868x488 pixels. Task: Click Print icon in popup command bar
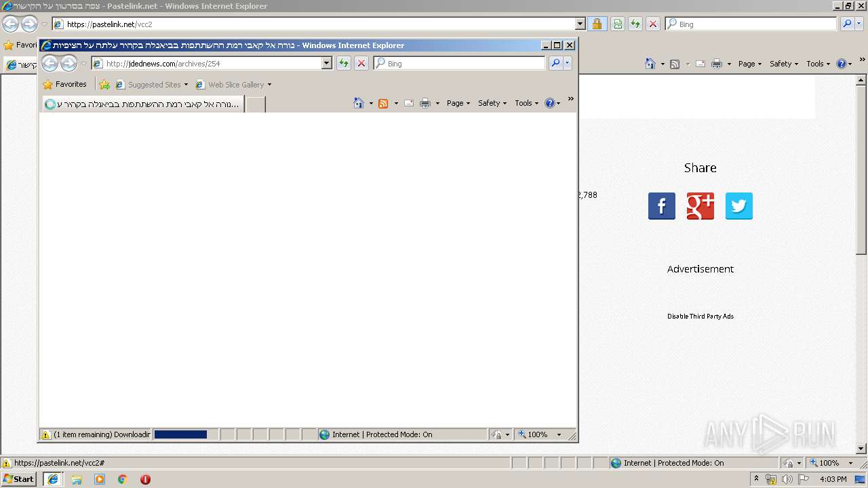click(425, 103)
